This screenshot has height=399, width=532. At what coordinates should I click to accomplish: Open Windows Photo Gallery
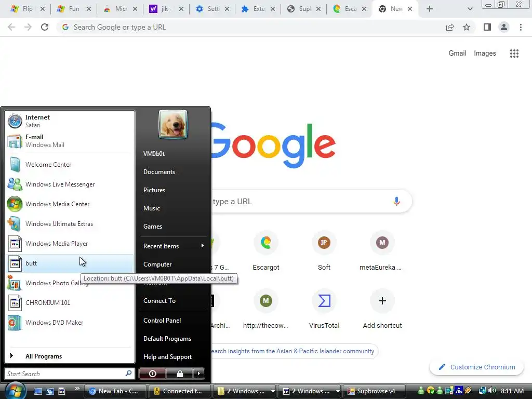click(70, 283)
